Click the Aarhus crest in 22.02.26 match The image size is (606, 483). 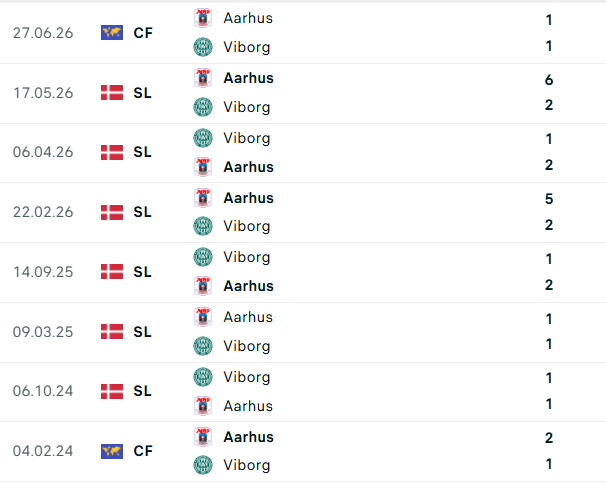(x=203, y=198)
